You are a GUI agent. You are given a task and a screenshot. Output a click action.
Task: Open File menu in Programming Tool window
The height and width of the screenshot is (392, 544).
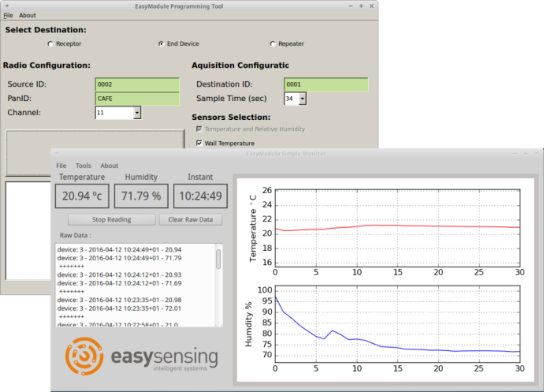click(8, 15)
